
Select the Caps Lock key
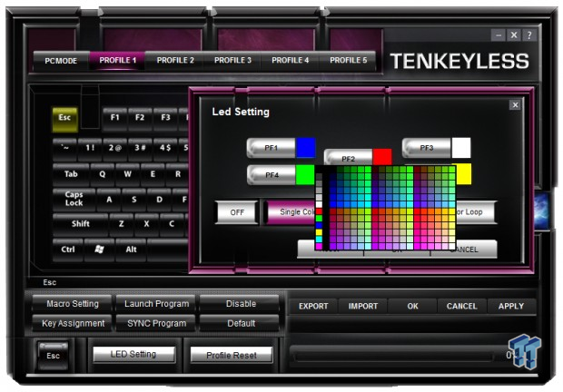[74, 199]
